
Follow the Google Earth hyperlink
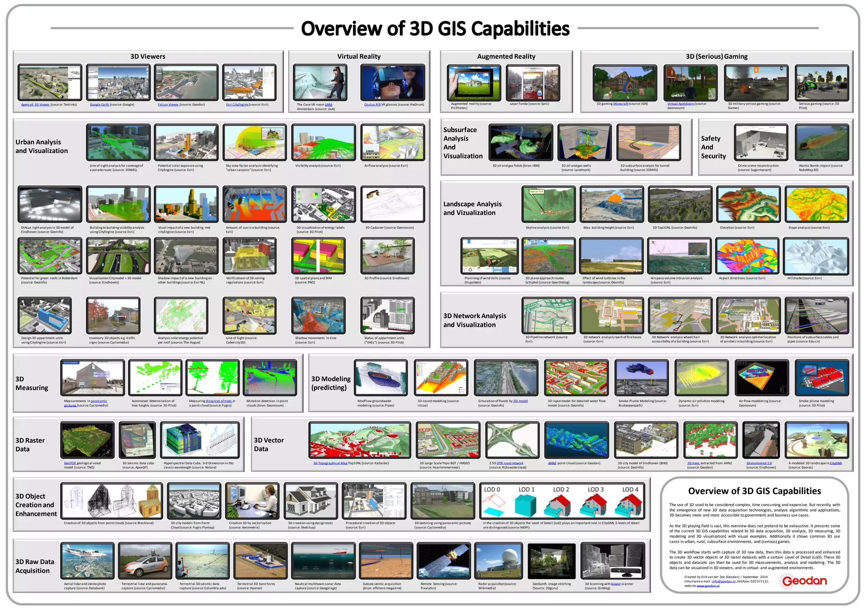pos(100,105)
